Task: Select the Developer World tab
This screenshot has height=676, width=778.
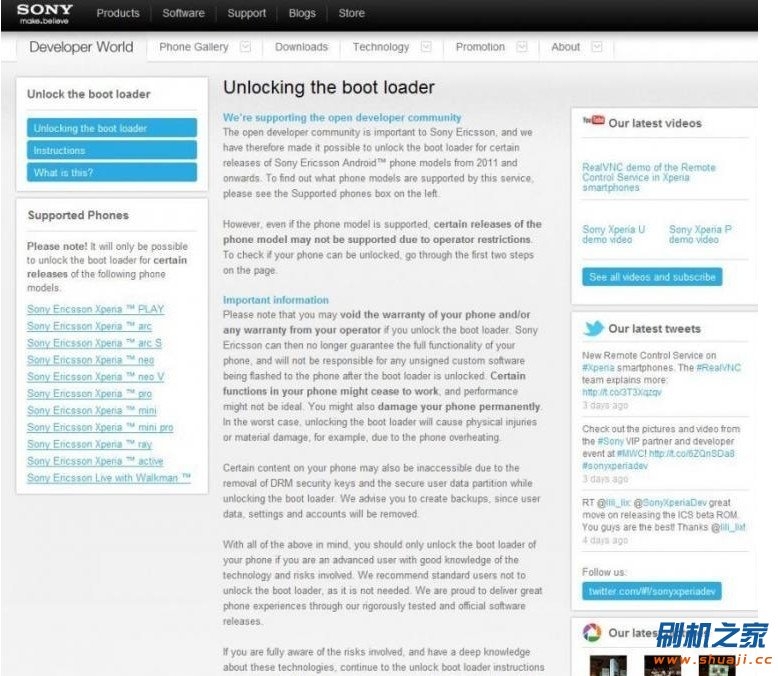Action: click(x=81, y=47)
